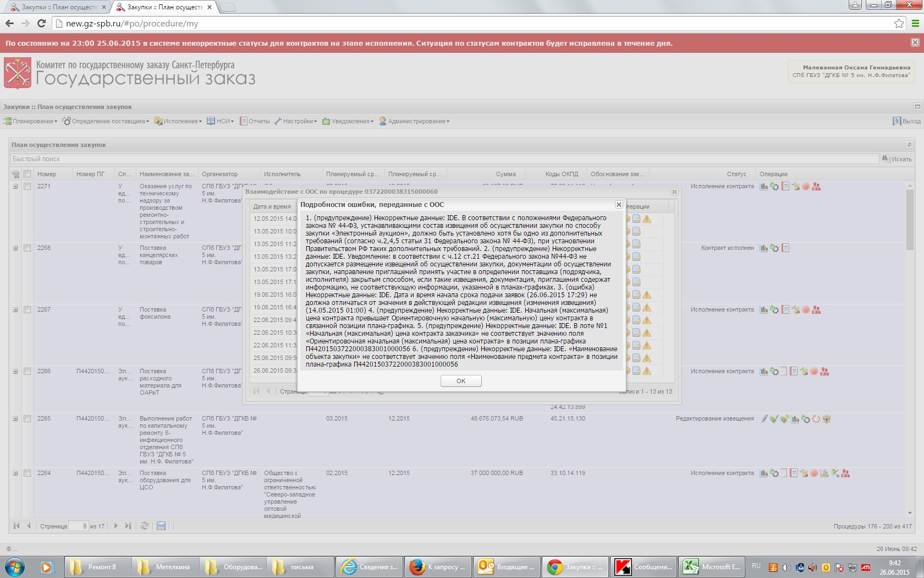Expand row details for procedure 2267
Viewport: 924px width, 578px height.
click(x=15, y=310)
